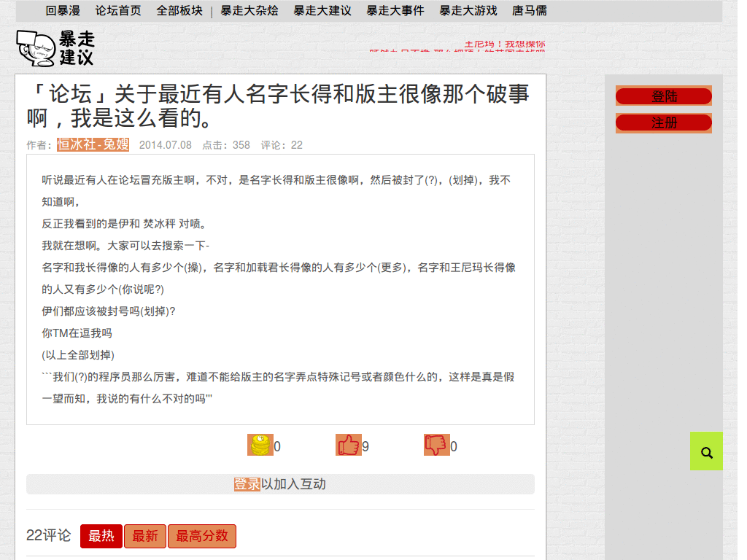
Task: Open the 暴走大事件 board
Action: (395, 10)
